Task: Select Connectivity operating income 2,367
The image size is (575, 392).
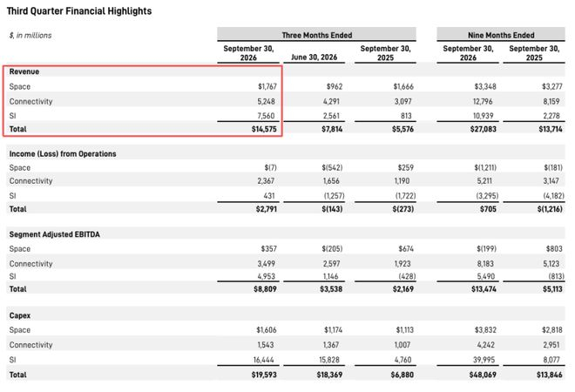Action: click(266, 181)
